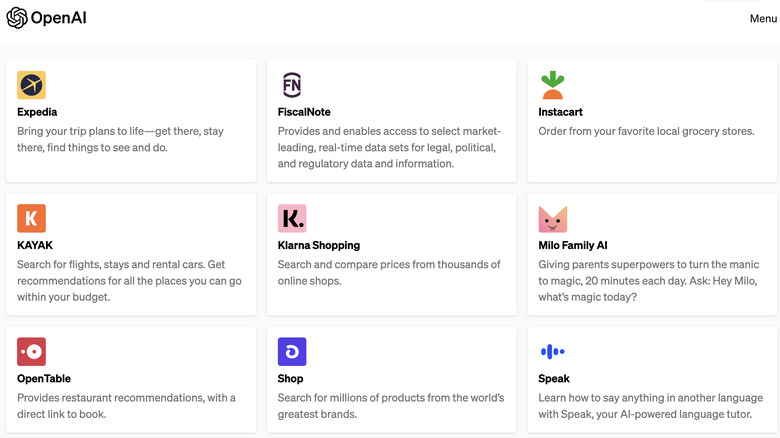Click the Shop card description text
Screen dimensions: 780x438
390,405
